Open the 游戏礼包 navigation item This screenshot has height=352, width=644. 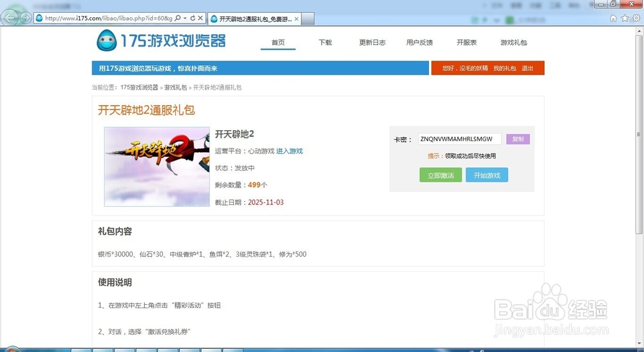coord(513,43)
